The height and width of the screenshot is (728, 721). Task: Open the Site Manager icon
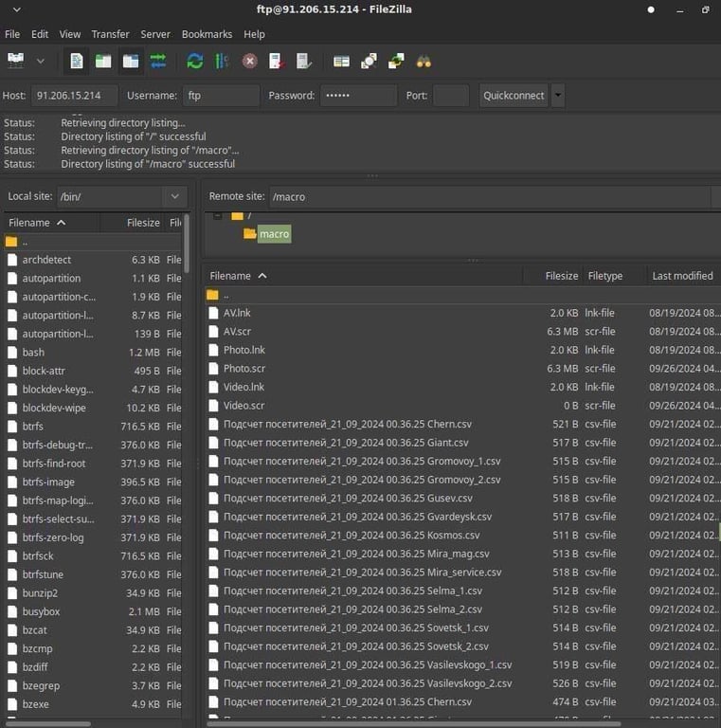pos(16,61)
